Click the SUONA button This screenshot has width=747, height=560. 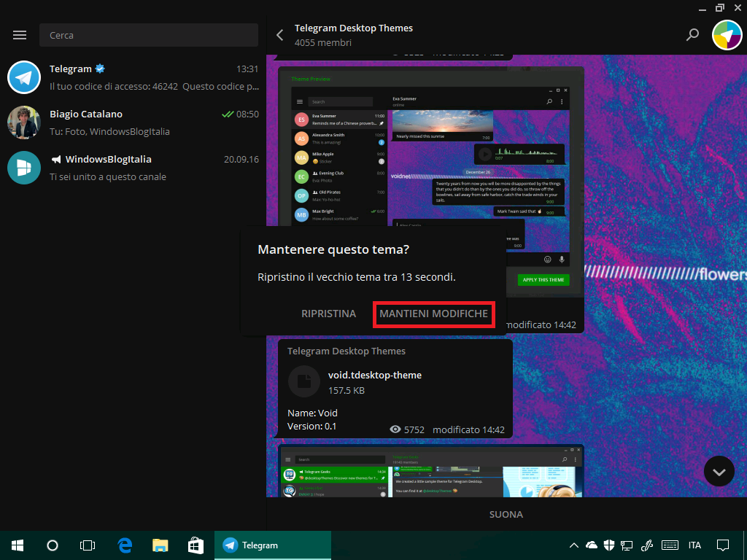[x=506, y=514]
